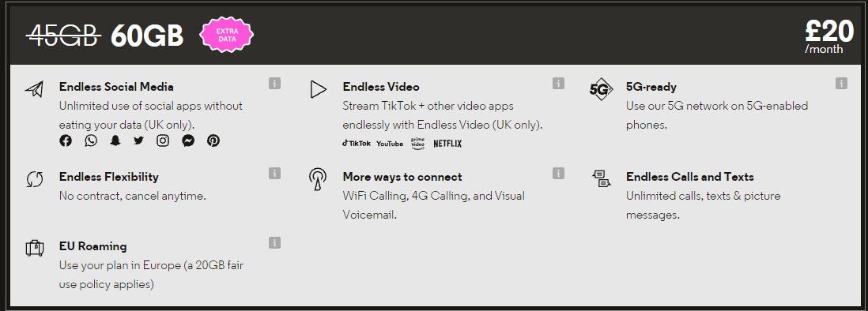Viewport: 868px width, 311px height.
Task: Open info icon for More ways to connect
Action: [558, 174]
